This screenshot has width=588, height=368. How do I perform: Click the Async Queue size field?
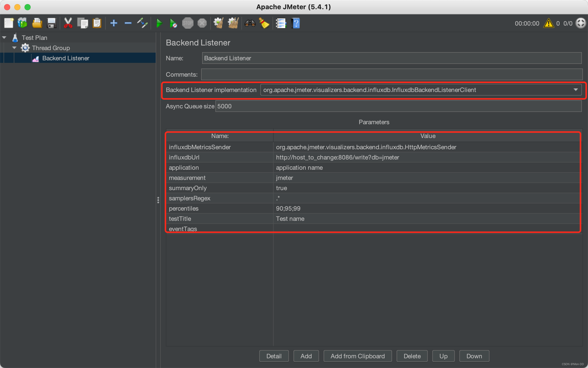(399, 106)
